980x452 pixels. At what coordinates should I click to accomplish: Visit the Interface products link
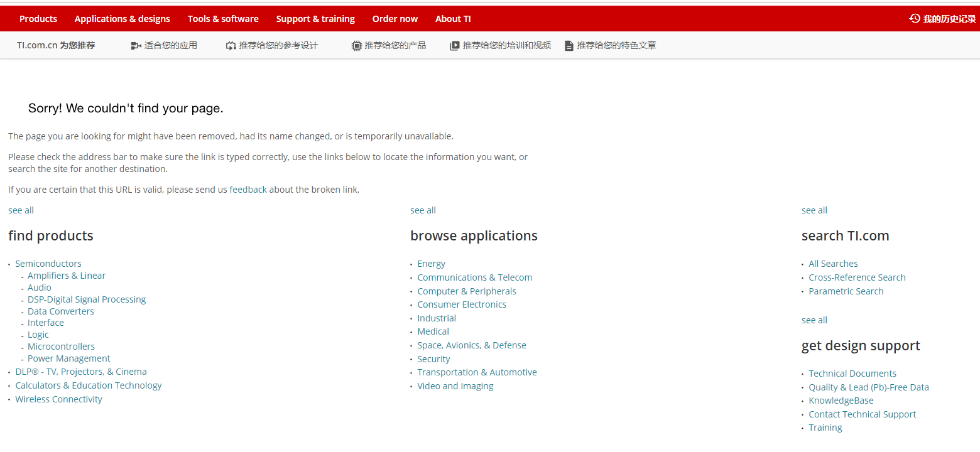coord(46,323)
